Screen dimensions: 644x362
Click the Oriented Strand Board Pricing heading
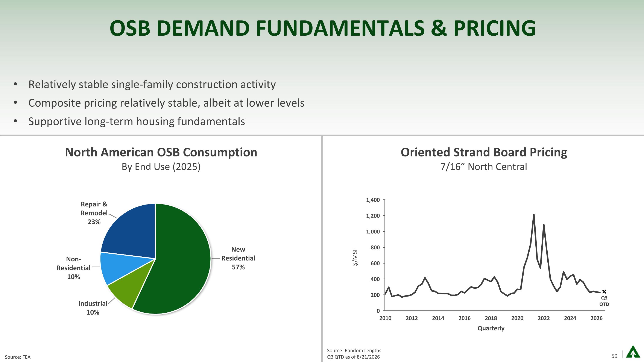click(x=484, y=152)
